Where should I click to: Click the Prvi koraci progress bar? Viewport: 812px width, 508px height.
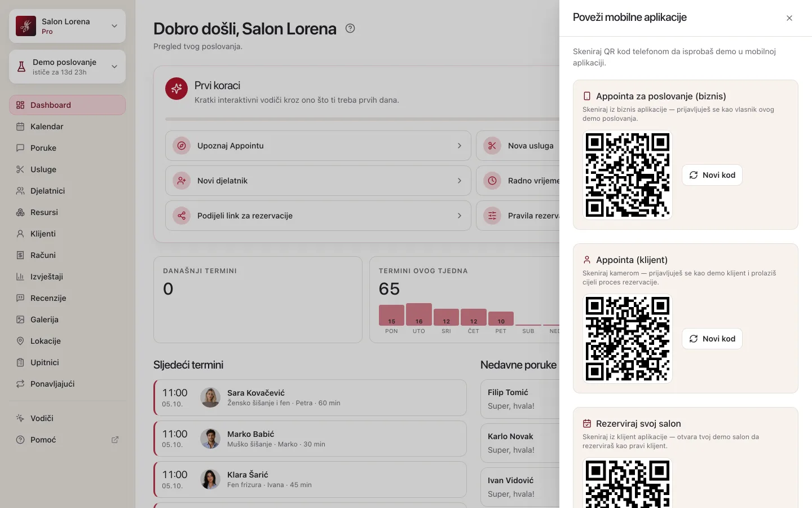[x=362, y=119]
